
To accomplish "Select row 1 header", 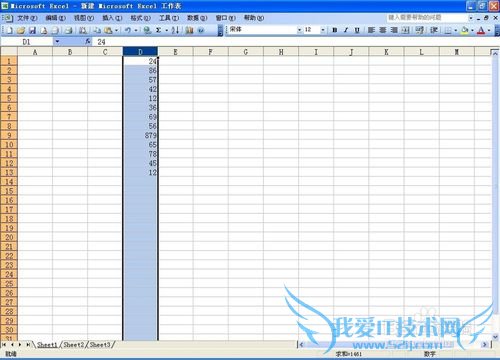I will tap(9, 61).
